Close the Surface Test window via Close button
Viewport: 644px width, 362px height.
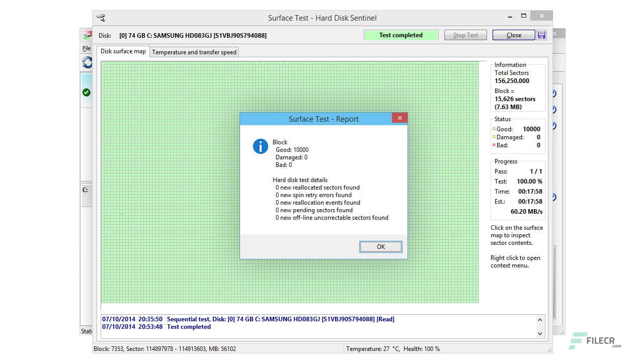[x=513, y=35]
